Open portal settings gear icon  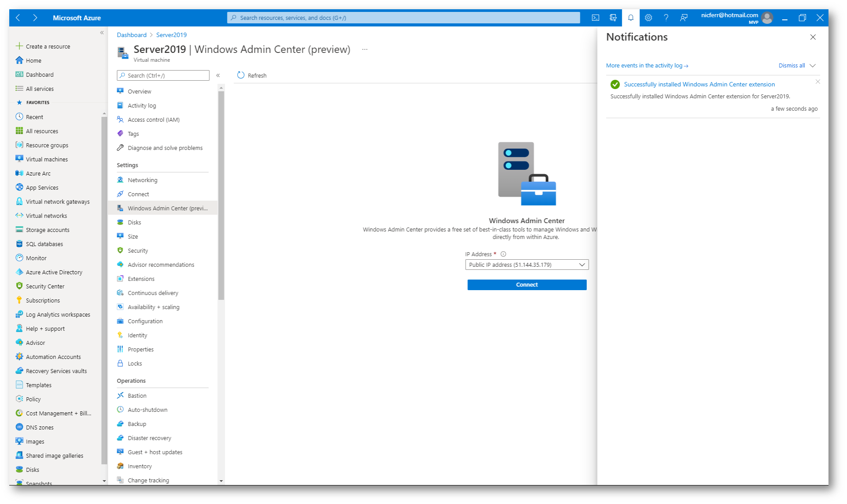tap(648, 18)
